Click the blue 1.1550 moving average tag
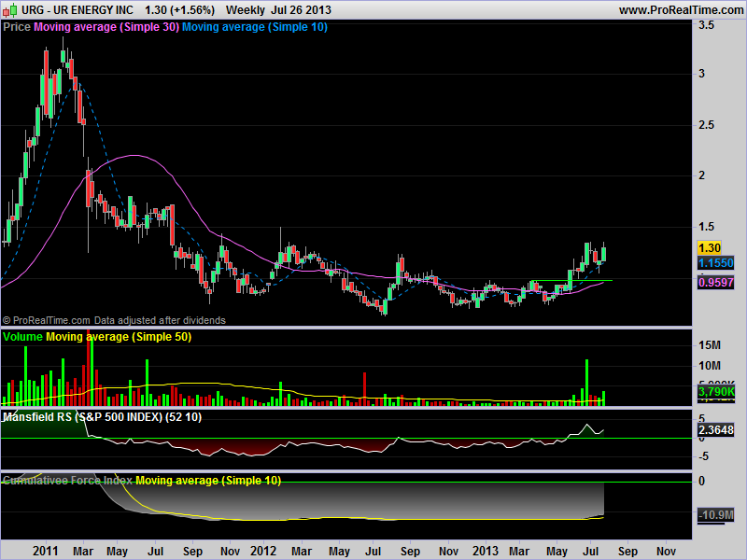The height and width of the screenshot is (560, 747). 715,264
